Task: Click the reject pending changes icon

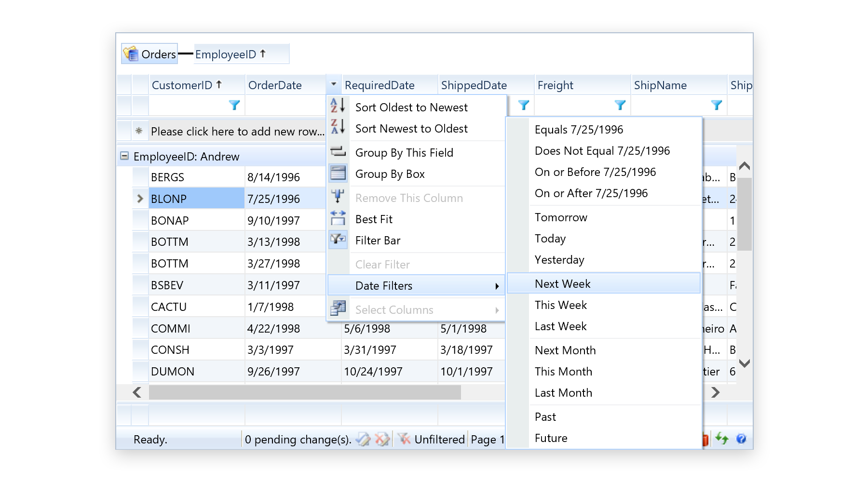Action: point(382,439)
